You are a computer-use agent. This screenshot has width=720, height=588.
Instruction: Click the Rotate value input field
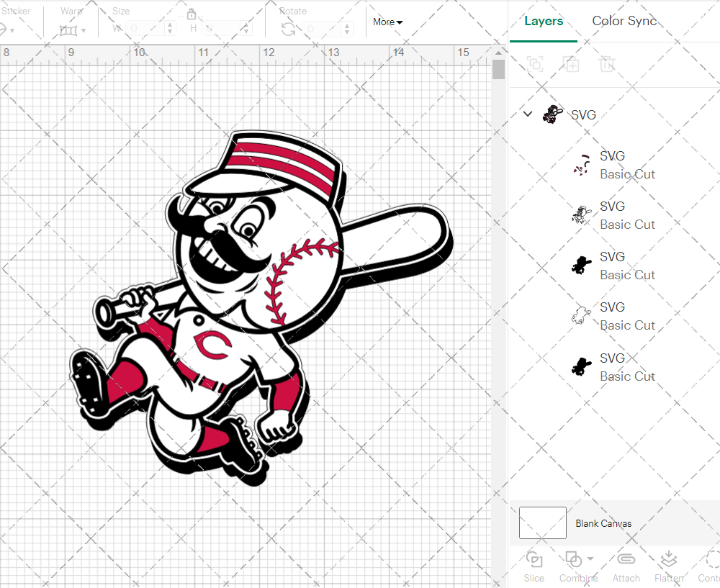pyautogui.click(x=322, y=29)
